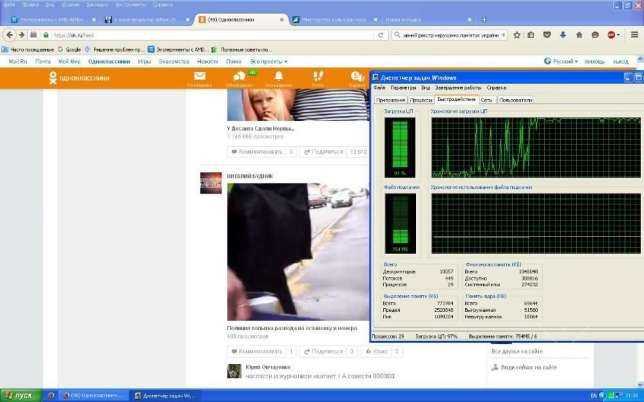644x402 pixels.
Task: Go forward using the browser forward arrow
Action: (21, 35)
